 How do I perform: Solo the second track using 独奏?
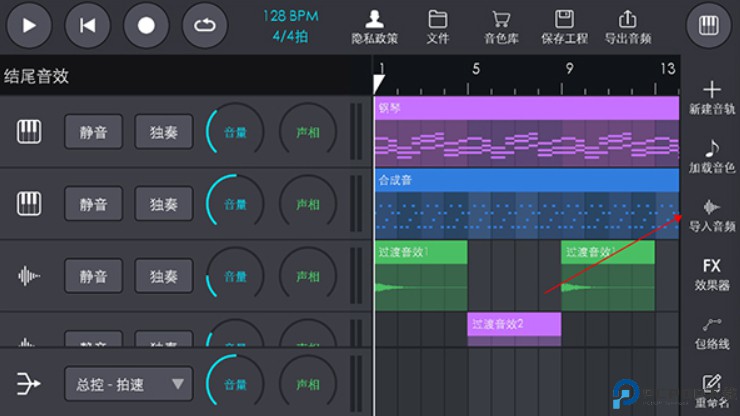pos(164,204)
